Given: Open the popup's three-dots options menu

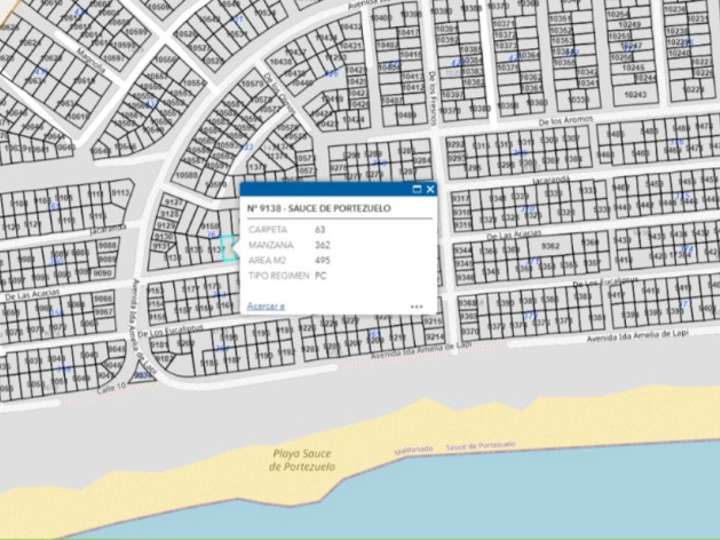Looking at the screenshot, I should tap(416, 307).
